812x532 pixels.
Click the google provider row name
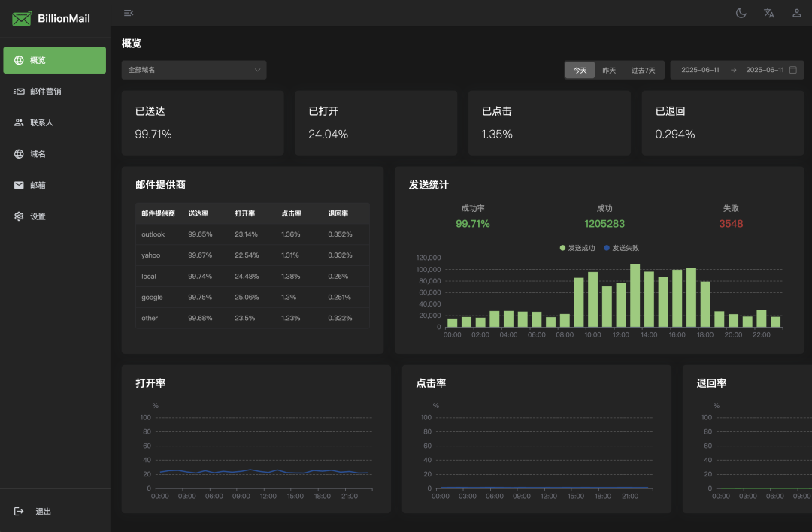(152, 297)
